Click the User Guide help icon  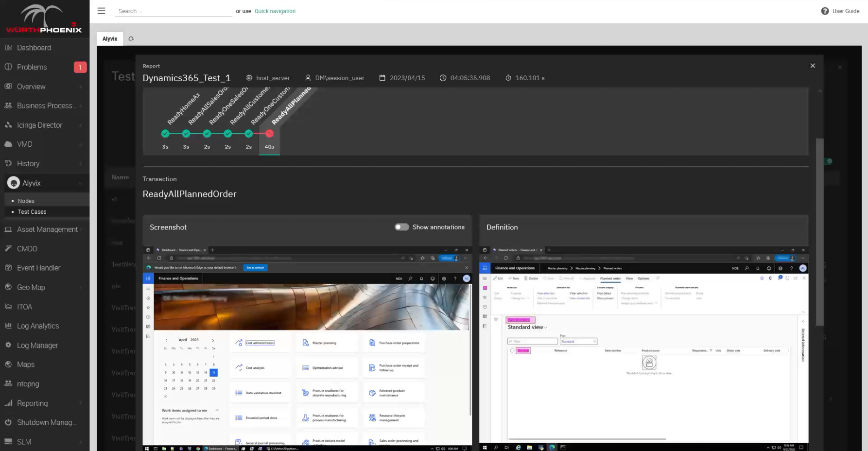point(825,11)
